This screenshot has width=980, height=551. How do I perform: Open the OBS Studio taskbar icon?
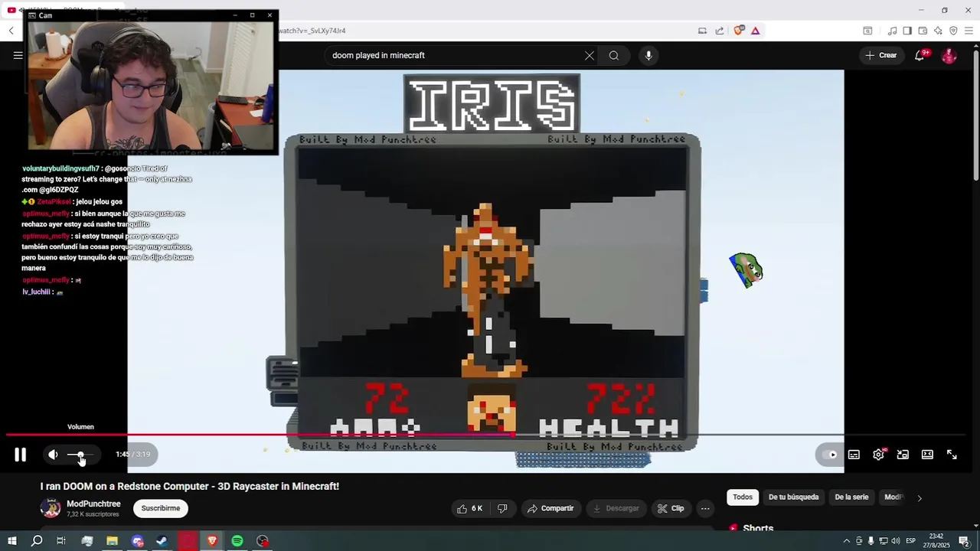point(263,541)
